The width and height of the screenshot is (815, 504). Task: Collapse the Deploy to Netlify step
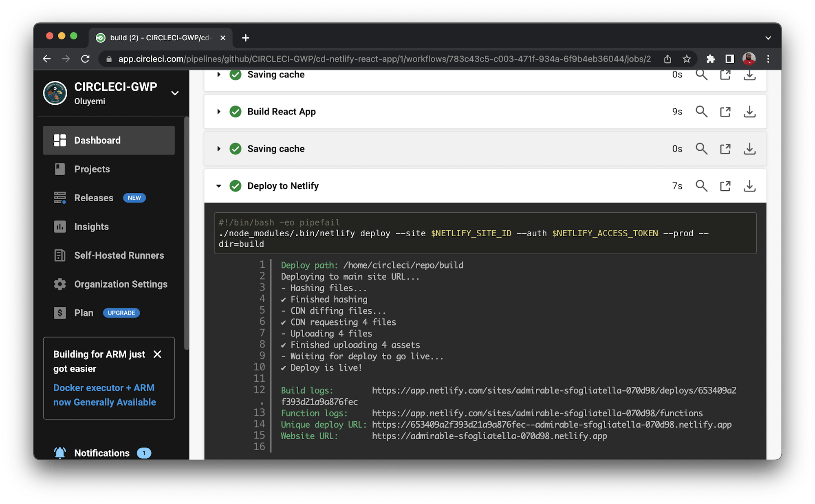(x=219, y=186)
